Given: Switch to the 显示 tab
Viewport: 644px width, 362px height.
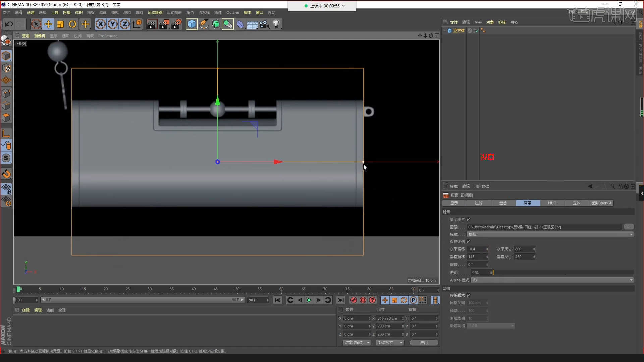Looking at the screenshot, I should 454,203.
